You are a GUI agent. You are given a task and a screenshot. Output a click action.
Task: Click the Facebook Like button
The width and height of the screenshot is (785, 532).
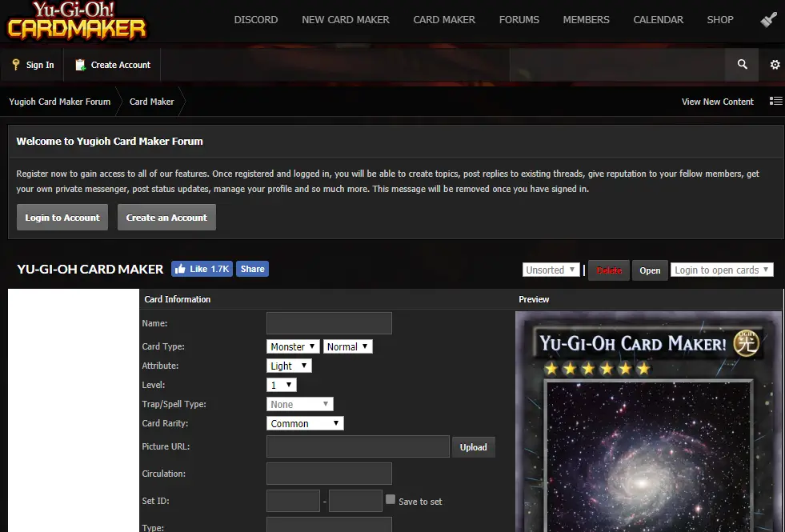(202, 270)
